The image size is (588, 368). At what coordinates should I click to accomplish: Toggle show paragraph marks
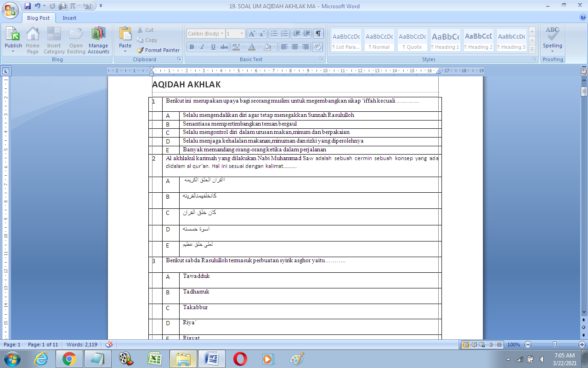click(x=318, y=34)
